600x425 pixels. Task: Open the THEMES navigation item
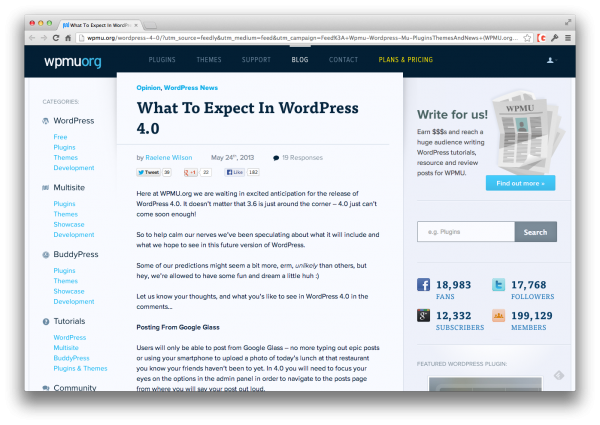click(x=209, y=60)
